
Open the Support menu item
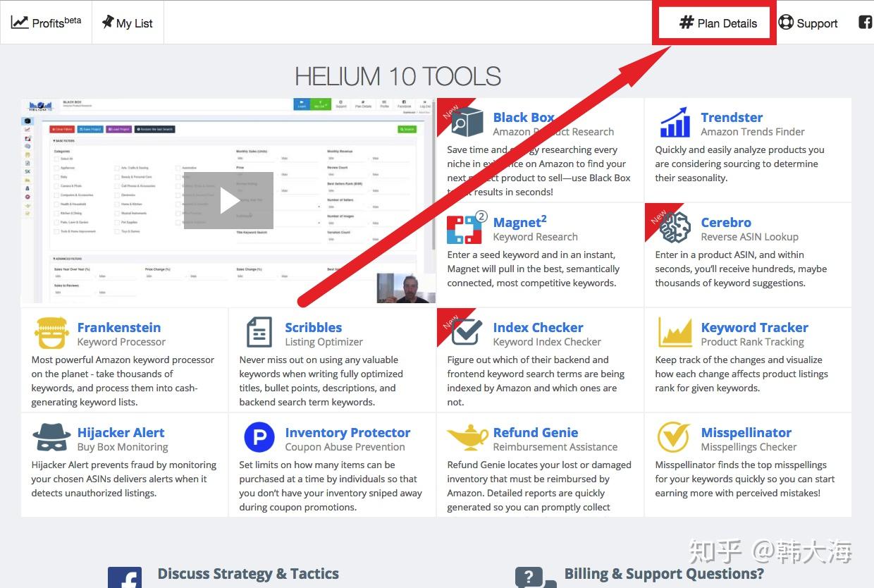tap(808, 23)
